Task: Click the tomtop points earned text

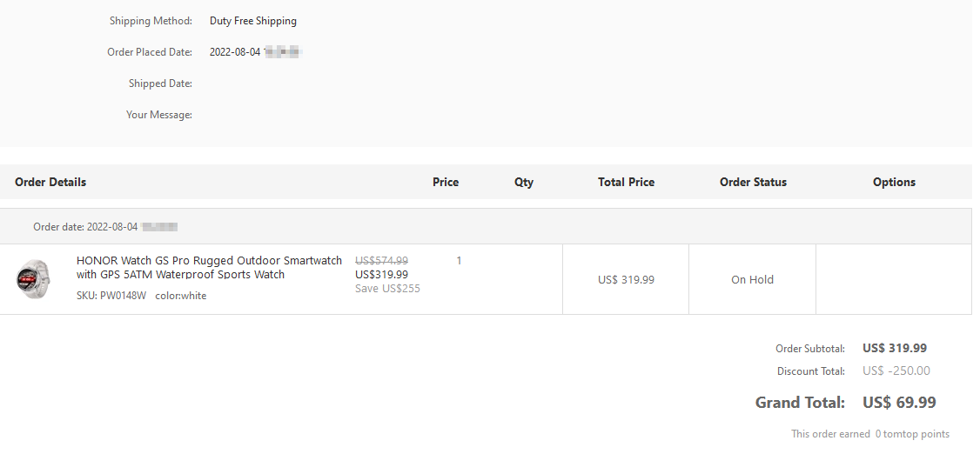Action: 870,433
